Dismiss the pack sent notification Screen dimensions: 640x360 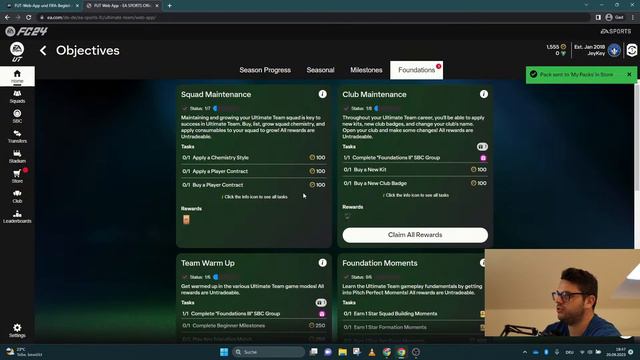629,74
